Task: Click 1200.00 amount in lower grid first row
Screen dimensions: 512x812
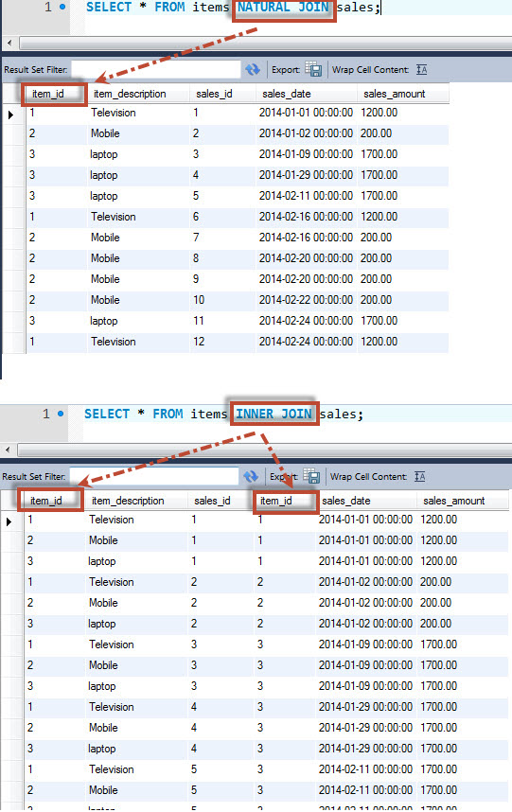Action: point(438,520)
